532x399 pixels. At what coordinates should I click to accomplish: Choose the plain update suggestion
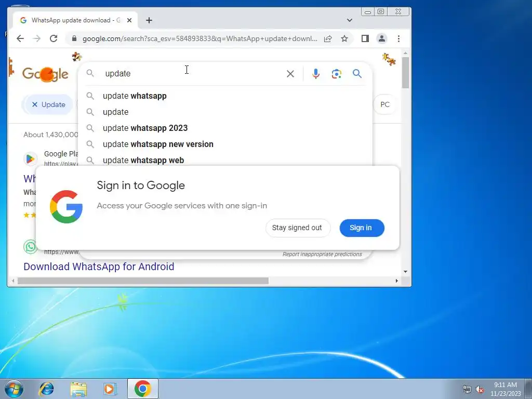[x=225, y=112]
